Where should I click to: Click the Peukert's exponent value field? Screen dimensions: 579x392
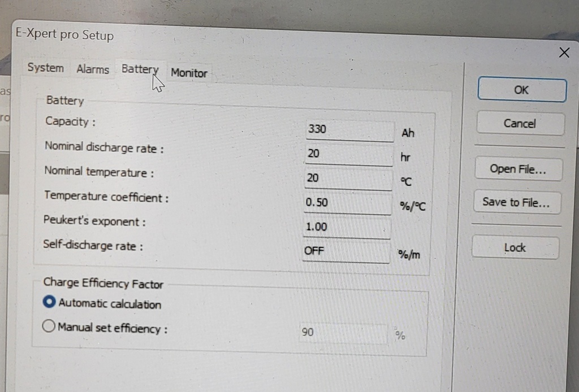(347, 227)
